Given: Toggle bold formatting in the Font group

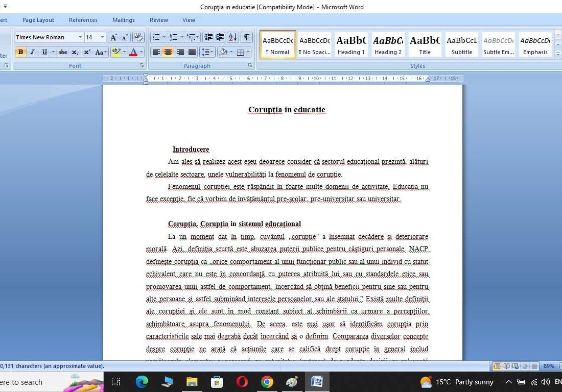Looking at the screenshot, I should [20, 52].
